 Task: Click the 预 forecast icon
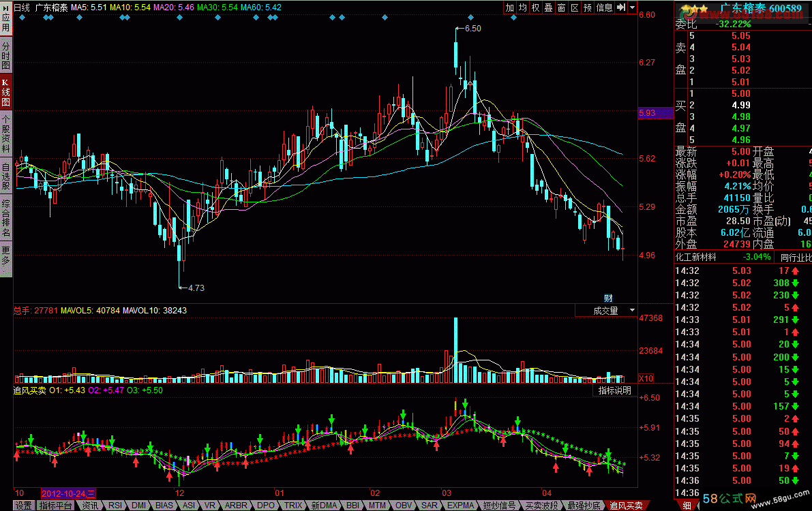point(588,7)
